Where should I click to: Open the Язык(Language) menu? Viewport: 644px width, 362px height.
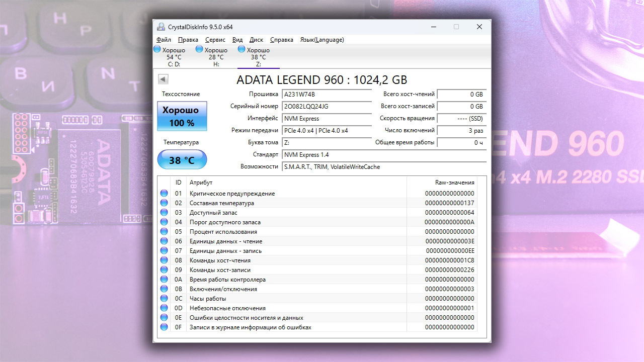tap(322, 40)
